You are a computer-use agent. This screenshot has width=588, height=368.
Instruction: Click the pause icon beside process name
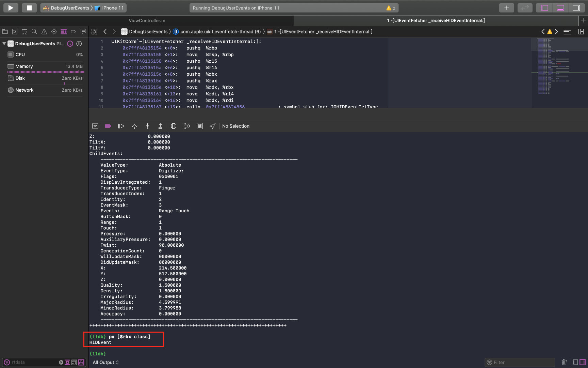click(79, 44)
